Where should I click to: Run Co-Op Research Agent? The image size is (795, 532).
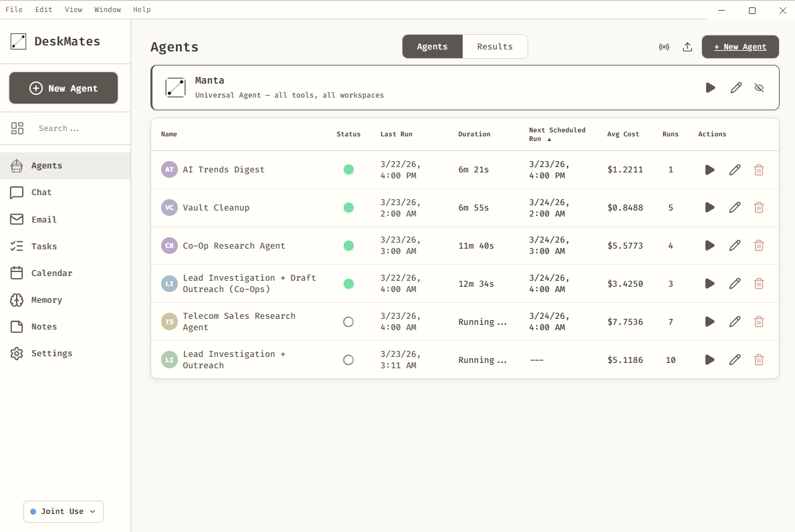pos(710,245)
